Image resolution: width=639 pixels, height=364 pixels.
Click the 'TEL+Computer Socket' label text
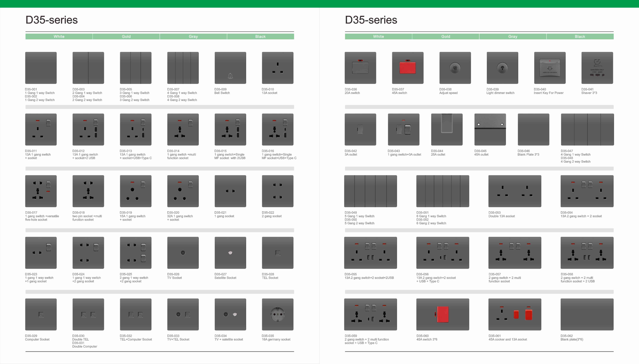coord(136,339)
